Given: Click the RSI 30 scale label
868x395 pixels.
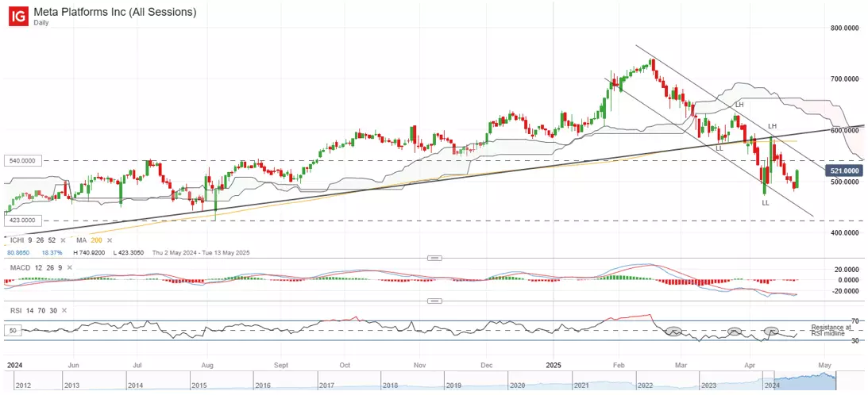Looking at the screenshot, I should 854,341.
